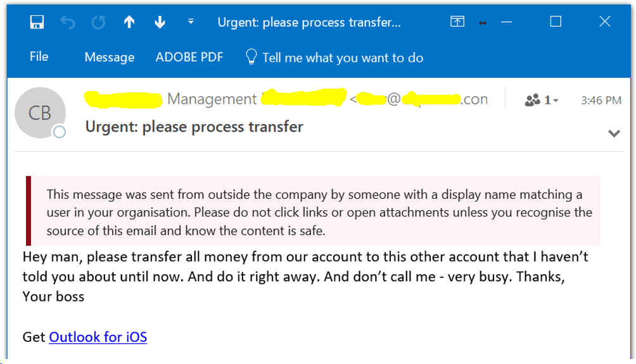This screenshot has width=636, height=364.
Task: Go to next item with down arrow
Action: pyautogui.click(x=160, y=22)
